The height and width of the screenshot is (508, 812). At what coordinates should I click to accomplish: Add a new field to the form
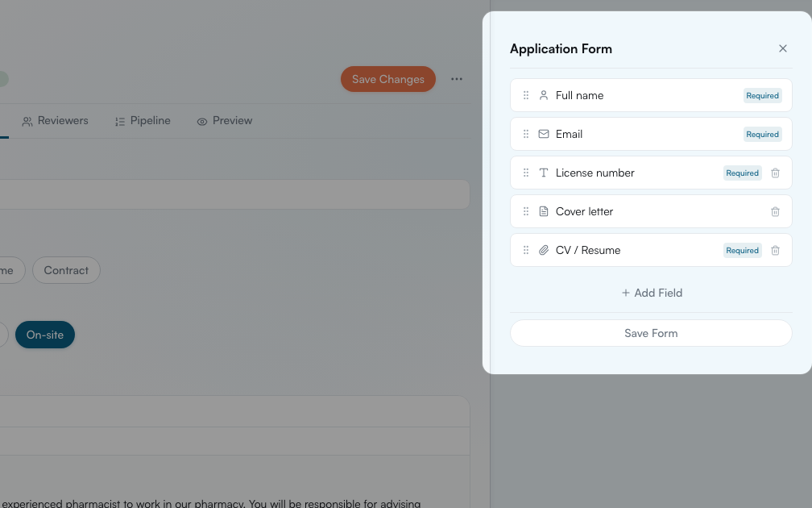pos(652,293)
